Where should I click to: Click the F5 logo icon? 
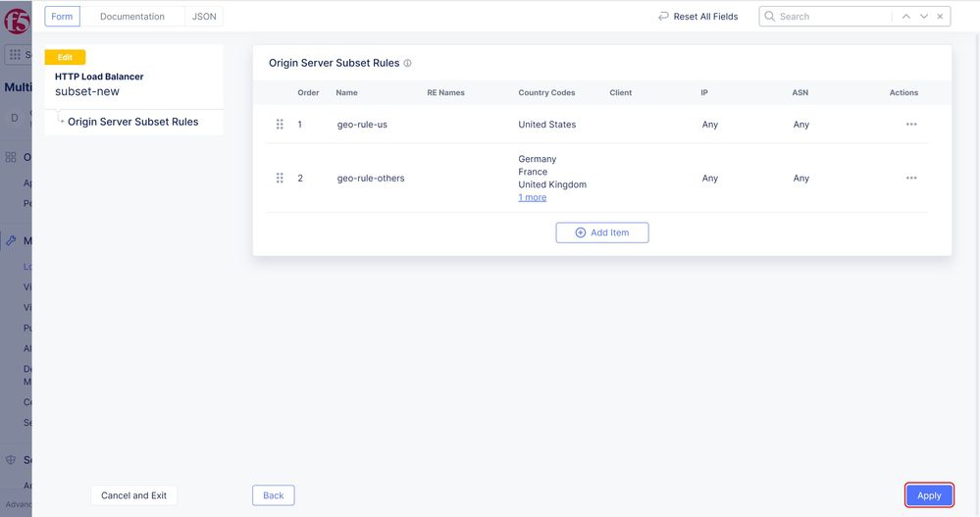pos(17,20)
